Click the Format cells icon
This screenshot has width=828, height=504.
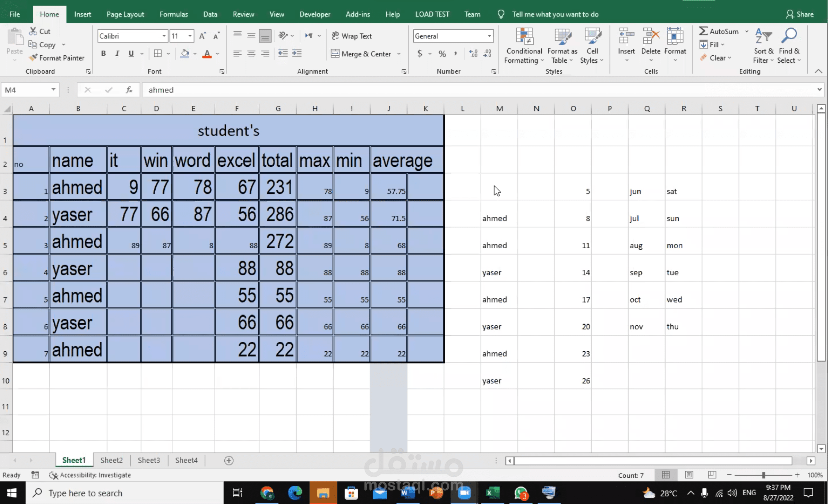pos(675,36)
